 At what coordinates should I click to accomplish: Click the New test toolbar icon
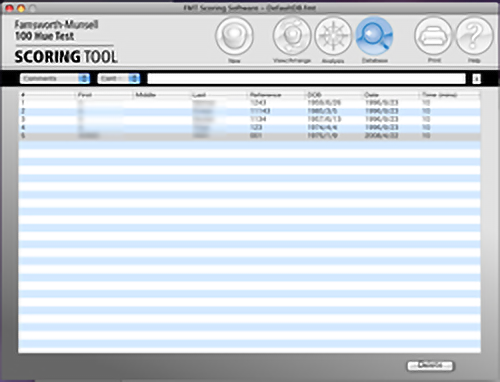pyautogui.click(x=234, y=36)
